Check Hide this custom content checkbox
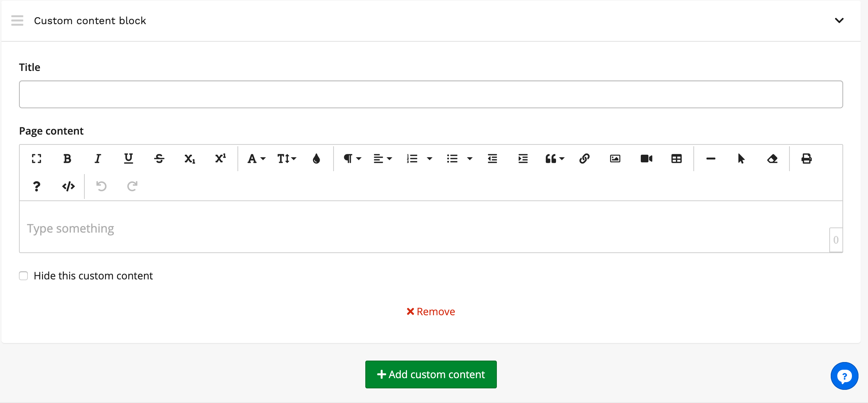 tap(23, 276)
